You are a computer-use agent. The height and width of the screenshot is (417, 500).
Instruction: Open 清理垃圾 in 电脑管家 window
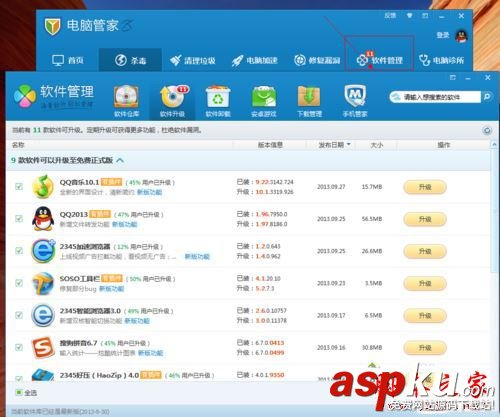(192, 60)
